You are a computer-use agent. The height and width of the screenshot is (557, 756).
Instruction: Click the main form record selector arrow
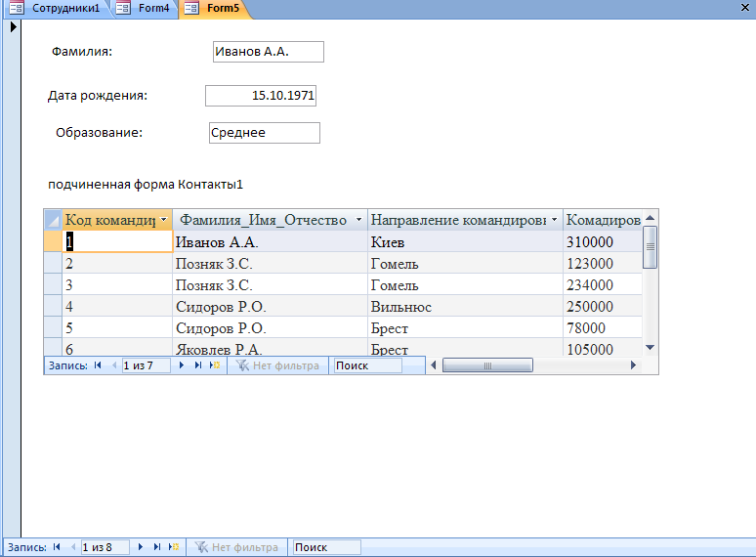pos(13,27)
